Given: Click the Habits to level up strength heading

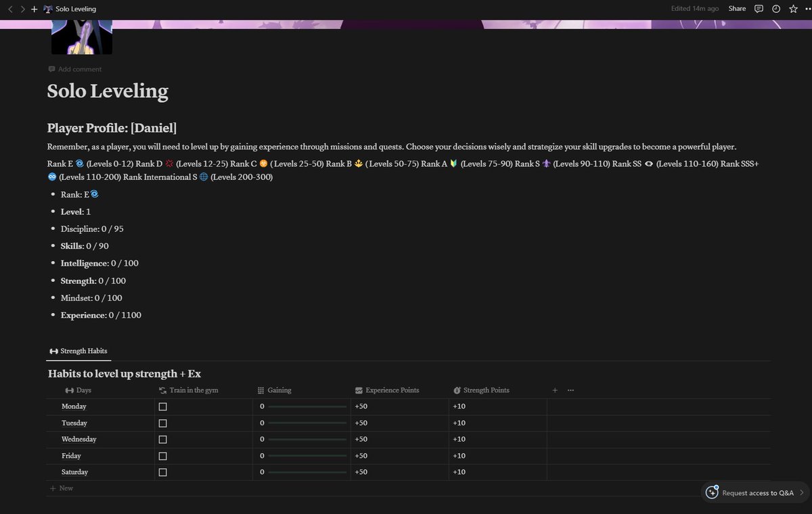Looking at the screenshot, I should 125,373.
